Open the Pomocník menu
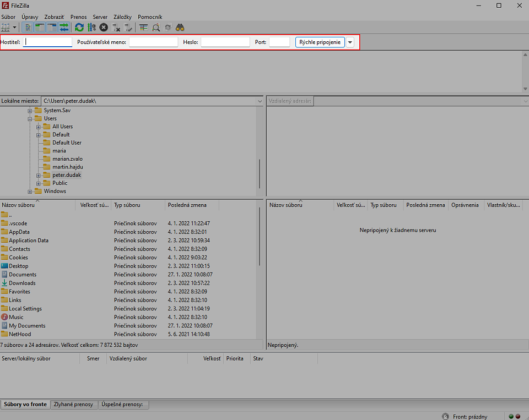 (150, 17)
